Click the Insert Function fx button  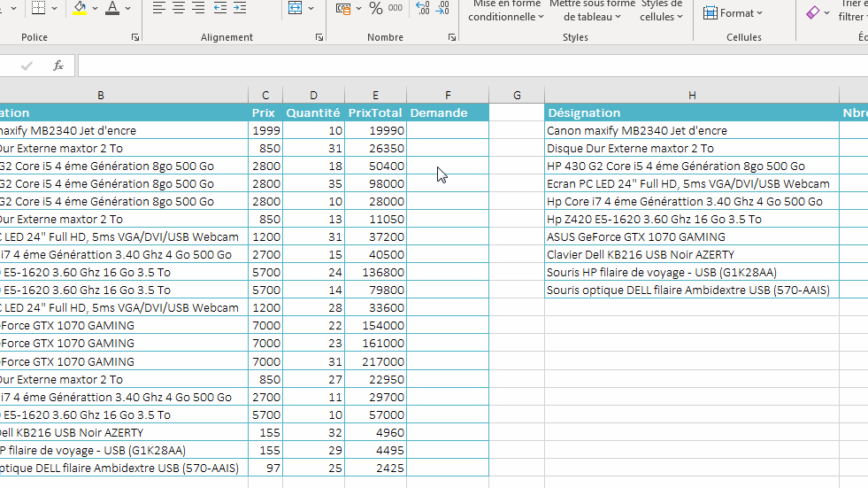(58, 66)
